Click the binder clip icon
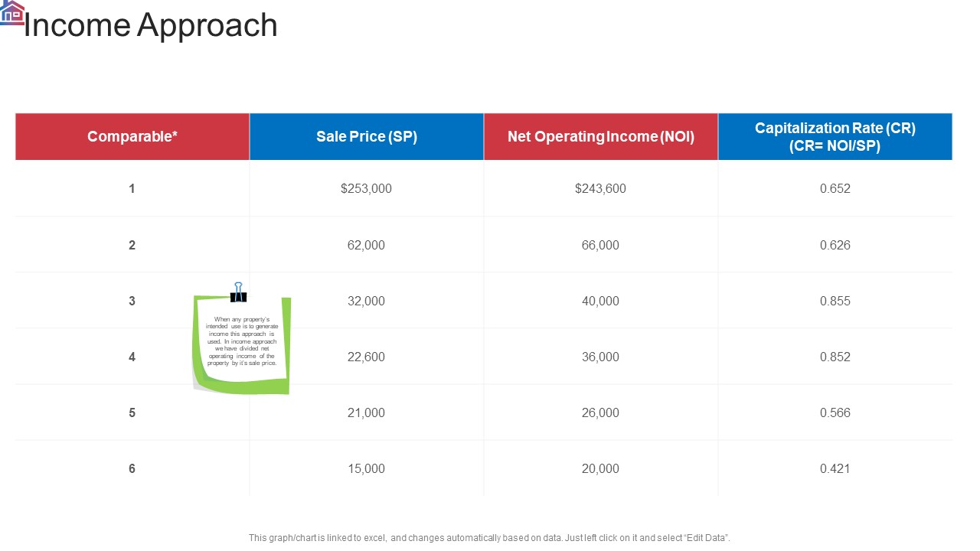 click(239, 292)
